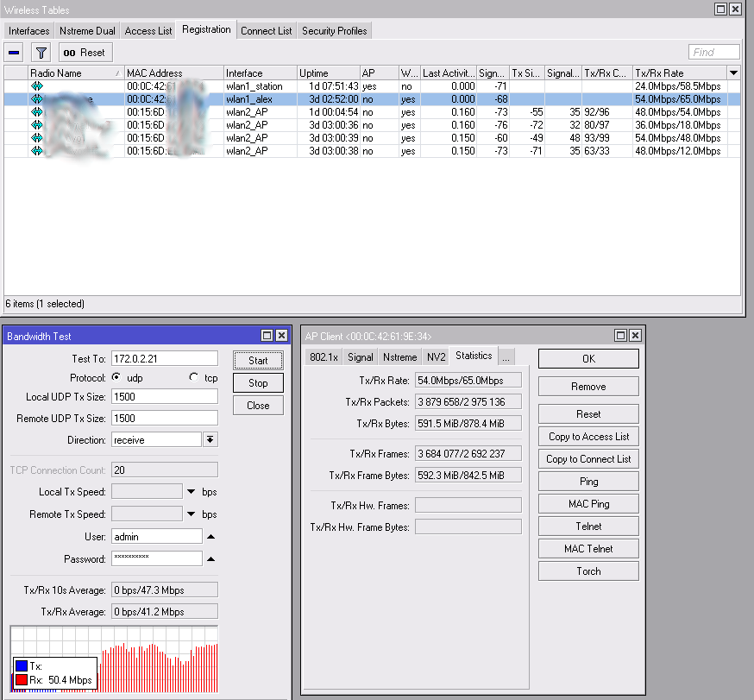Image resolution: width=754 pixels, height=700 pixels.
Task: Click the Torch button
Action: (588, 571)
